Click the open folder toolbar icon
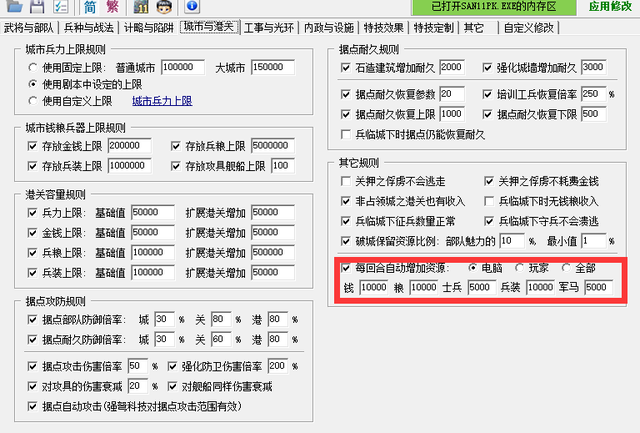This screenshot has height=433, width=640. pos(15,6)
